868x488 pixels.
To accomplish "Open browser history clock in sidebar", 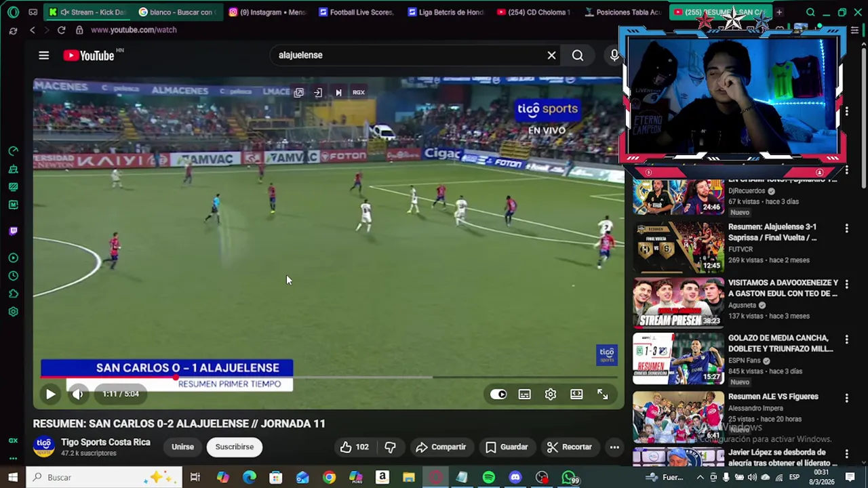I will tap(14, 276).
